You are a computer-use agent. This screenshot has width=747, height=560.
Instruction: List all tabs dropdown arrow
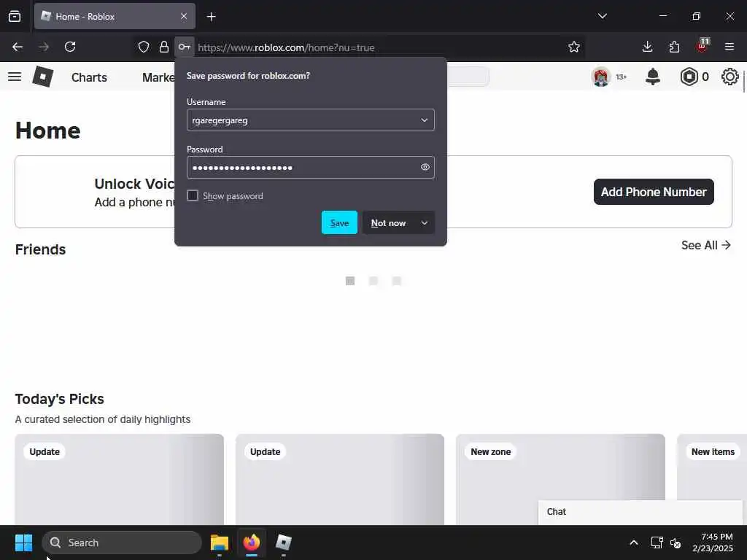coord(602,16)
